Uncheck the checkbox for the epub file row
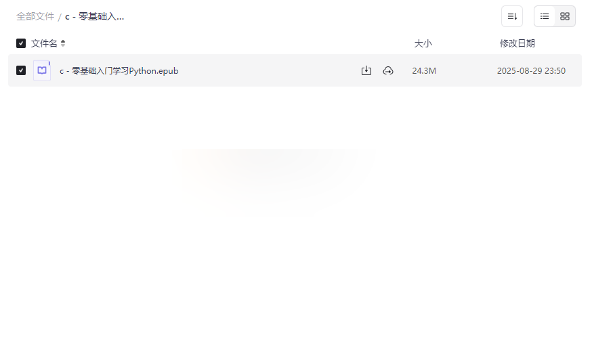Viewport: 592px width, 364px height. [x=21, y=70]
